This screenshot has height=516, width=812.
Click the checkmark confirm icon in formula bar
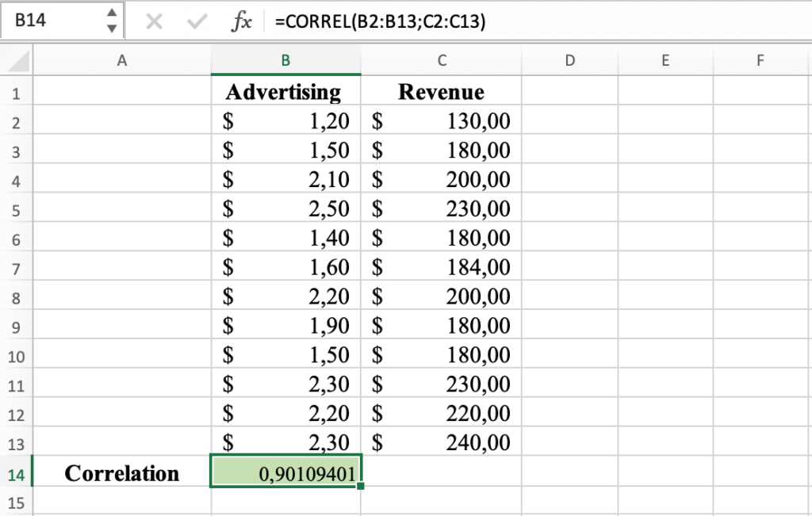click(196, 21)
